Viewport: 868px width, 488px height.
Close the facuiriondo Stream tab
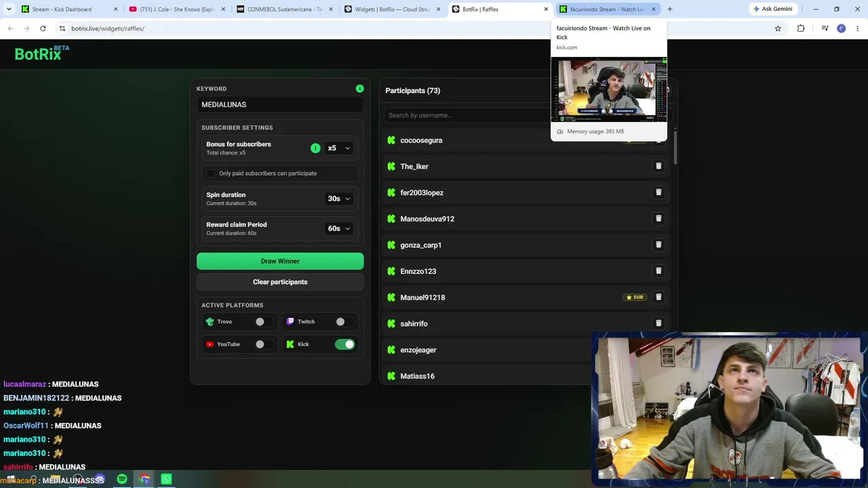[654, 9]
